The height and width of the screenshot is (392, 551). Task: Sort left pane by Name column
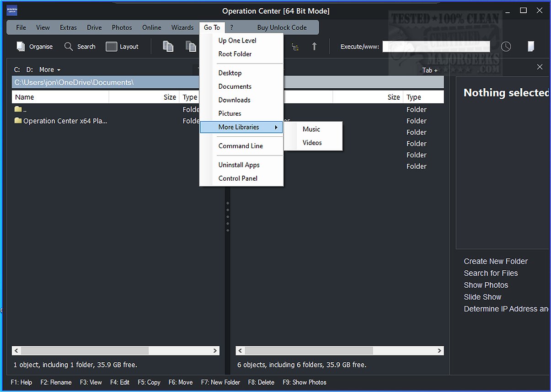click(x=60, y=97)
